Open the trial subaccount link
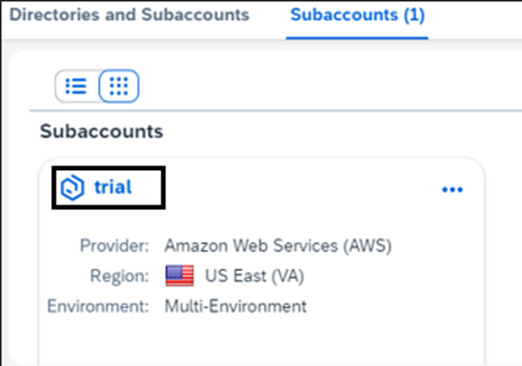This screenshot has width=522, height=366. coord(113,187)
